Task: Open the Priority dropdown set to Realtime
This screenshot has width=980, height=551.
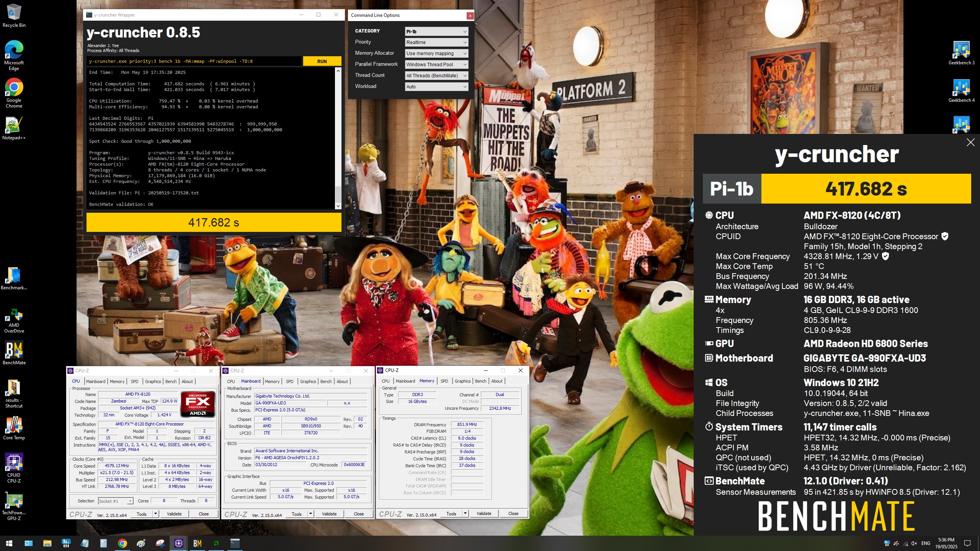Action: point(436,42)
